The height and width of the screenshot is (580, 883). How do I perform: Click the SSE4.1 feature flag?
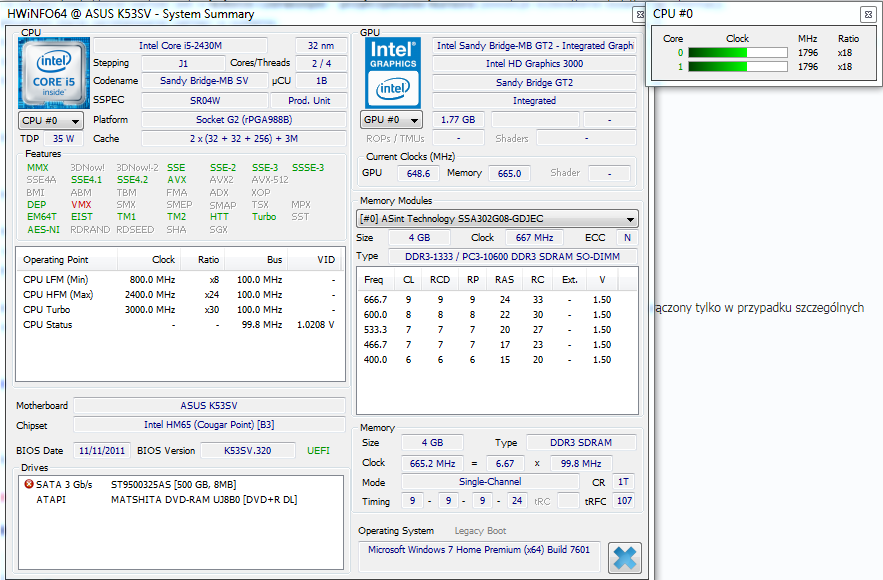tap(87, 180)
